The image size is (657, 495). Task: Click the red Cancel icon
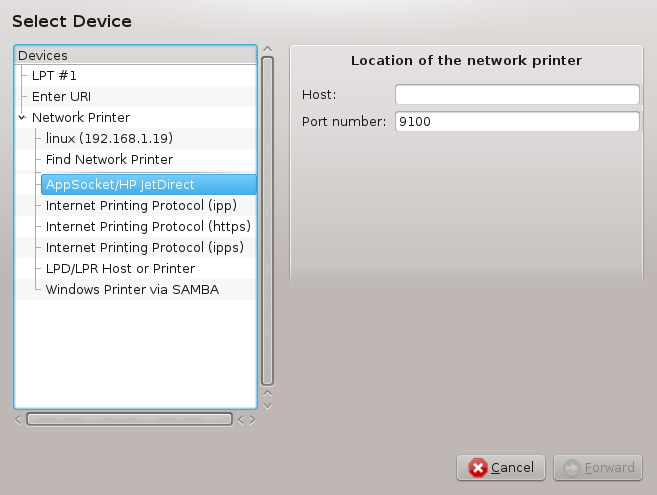coord(478,468)
